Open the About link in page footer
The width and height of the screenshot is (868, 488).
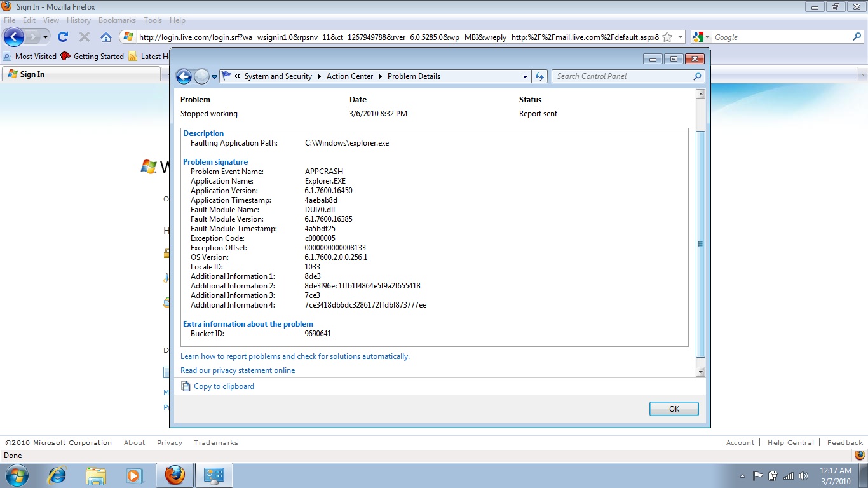[x=134, y=442]
